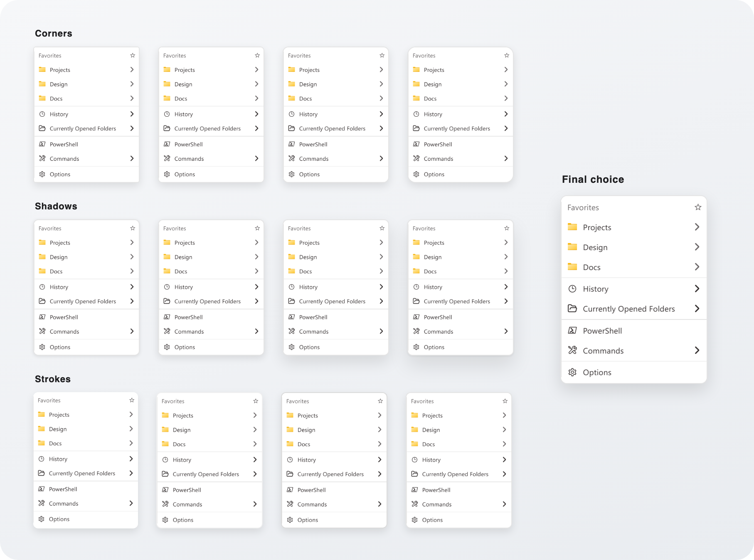Select Design label in Final choice menu

595,248
